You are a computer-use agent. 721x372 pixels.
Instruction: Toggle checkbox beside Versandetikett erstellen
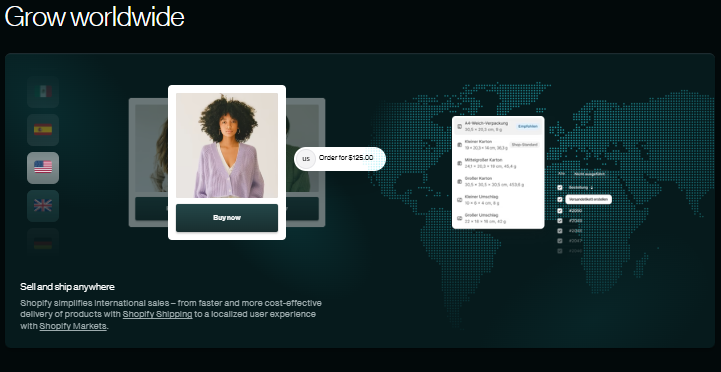[x=560, y=200]
